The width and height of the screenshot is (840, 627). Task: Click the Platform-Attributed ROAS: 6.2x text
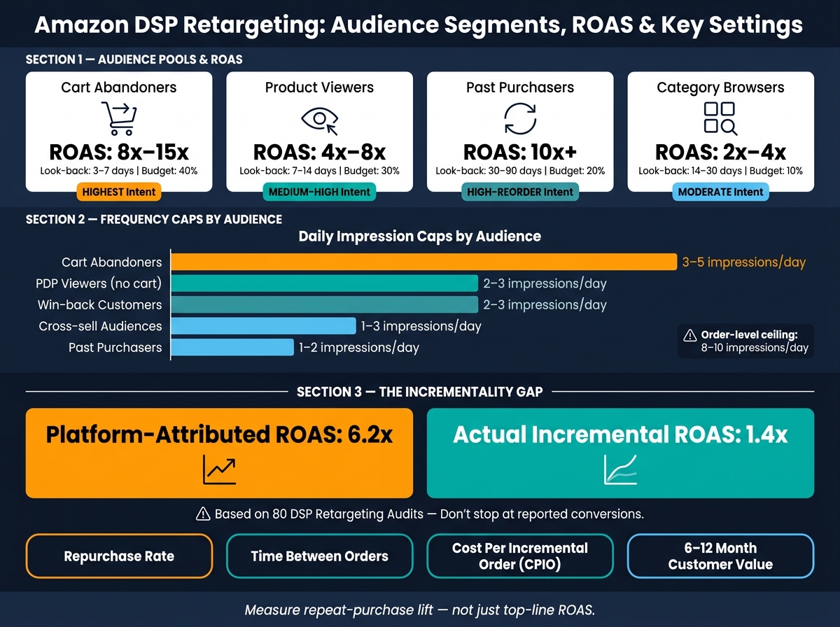pos(219,434)
